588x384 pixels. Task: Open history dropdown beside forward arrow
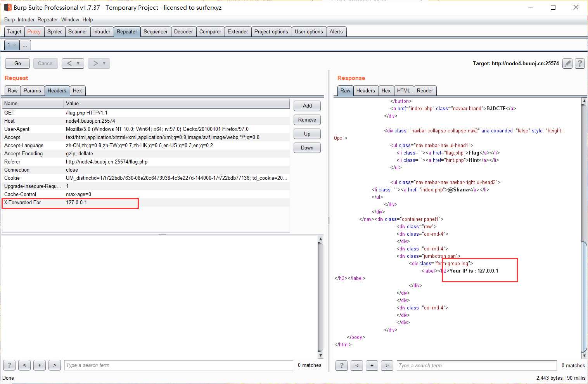tap(104, 63)
